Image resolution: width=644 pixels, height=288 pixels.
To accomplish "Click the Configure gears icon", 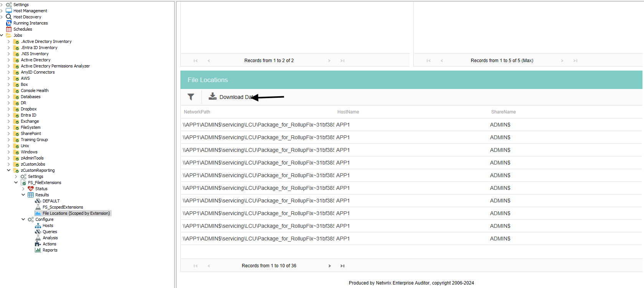I will coord(31,219).
